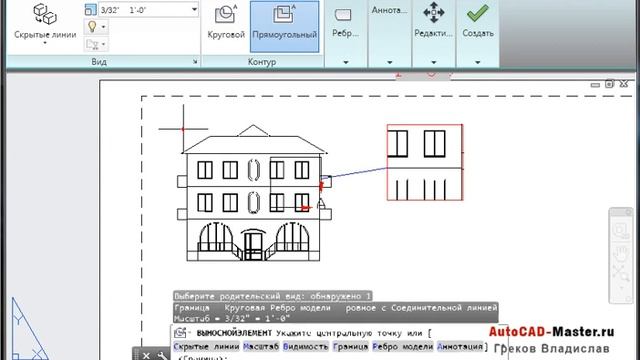Screen dimensions: 640x360
Task: Choose the Масштаб command option
Action: pyautogui.click(x=261, y=347)
